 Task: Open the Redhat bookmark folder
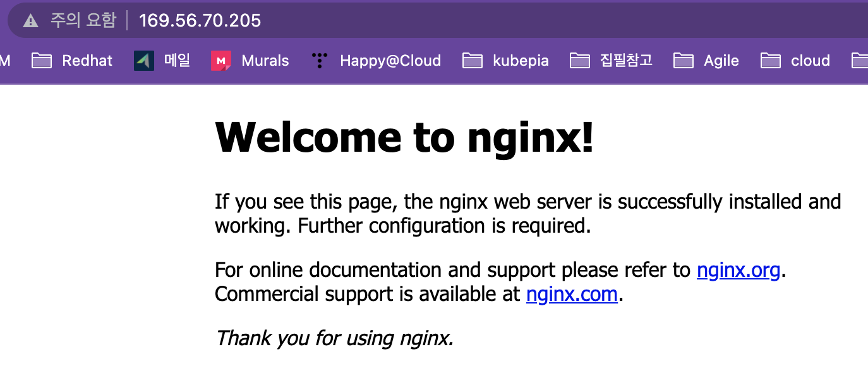tap(72, 61)
